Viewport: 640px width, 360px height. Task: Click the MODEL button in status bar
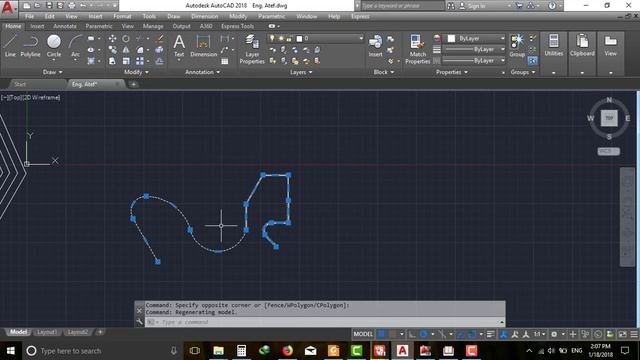click(x=363, y=334)
